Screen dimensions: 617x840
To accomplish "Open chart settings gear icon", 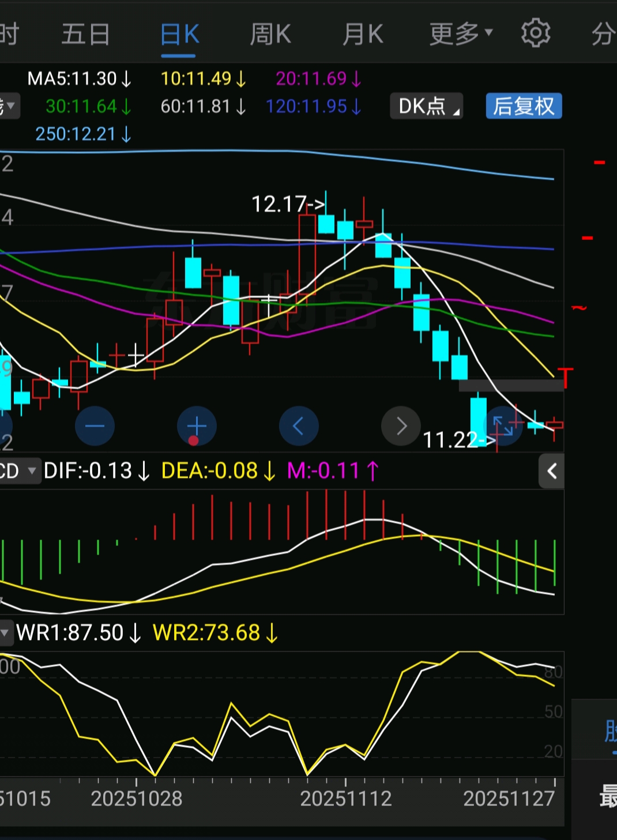I will click(x=536, y=33).
